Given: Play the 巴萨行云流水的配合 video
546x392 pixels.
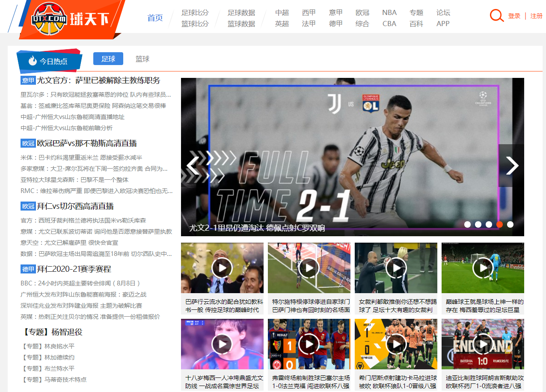Looking at the screenshot, I should pyautogui.click(x=222, y=268).
